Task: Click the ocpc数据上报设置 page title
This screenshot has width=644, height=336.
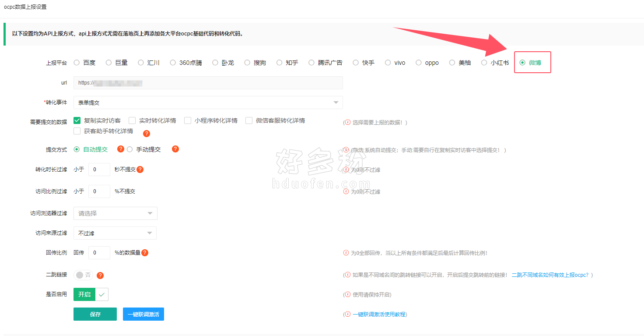Action: 25,7
